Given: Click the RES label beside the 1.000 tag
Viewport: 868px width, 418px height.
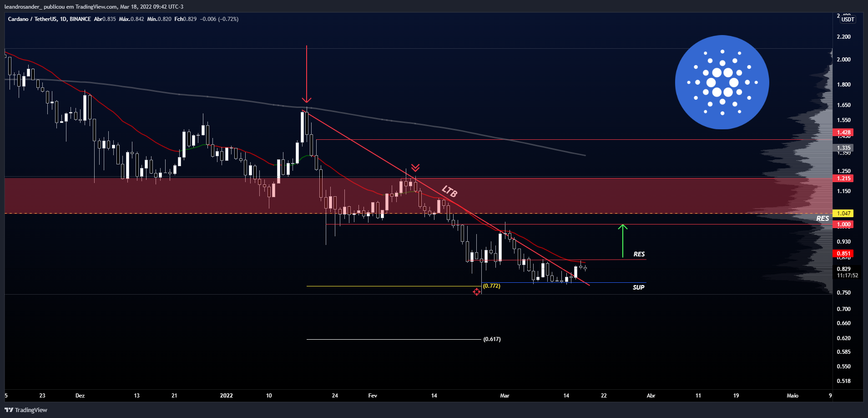Looking at the screenshot, I should coord(823,219).
